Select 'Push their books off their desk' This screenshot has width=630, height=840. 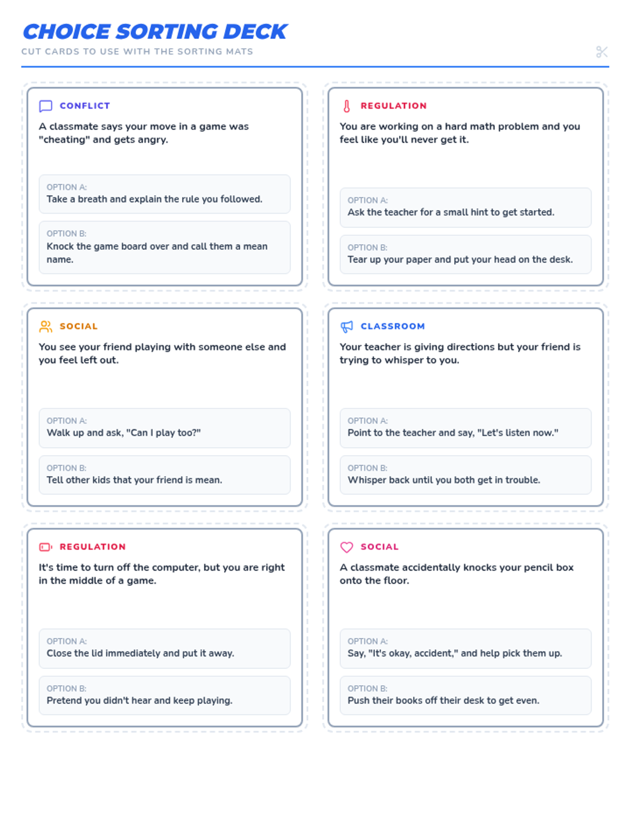[465, 696]
